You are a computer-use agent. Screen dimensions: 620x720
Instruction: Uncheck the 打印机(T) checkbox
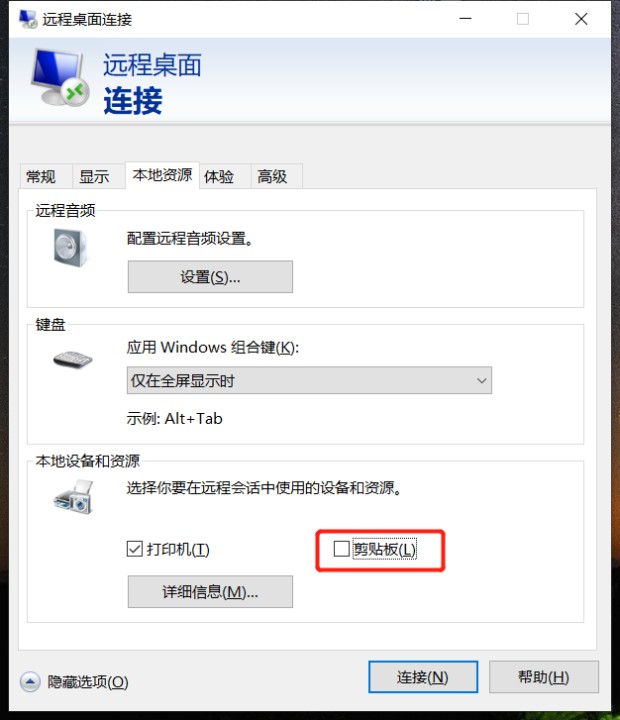pyautogui.click(x=135, y=549)
